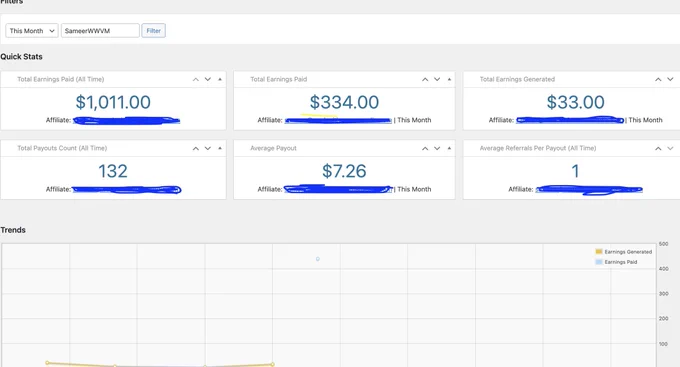Collapse the Average Payout widget

449,148
